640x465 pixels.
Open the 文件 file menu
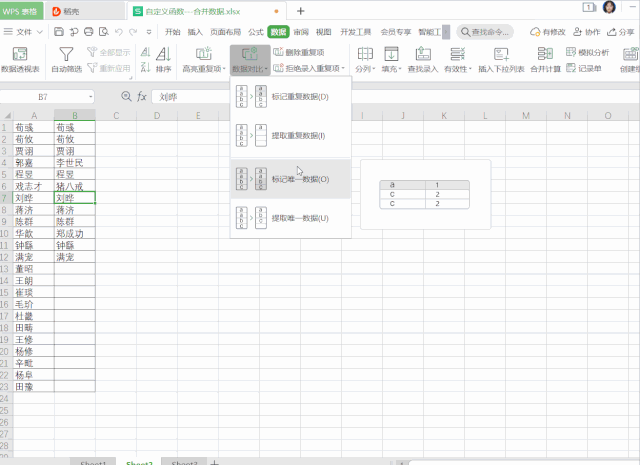23,32
